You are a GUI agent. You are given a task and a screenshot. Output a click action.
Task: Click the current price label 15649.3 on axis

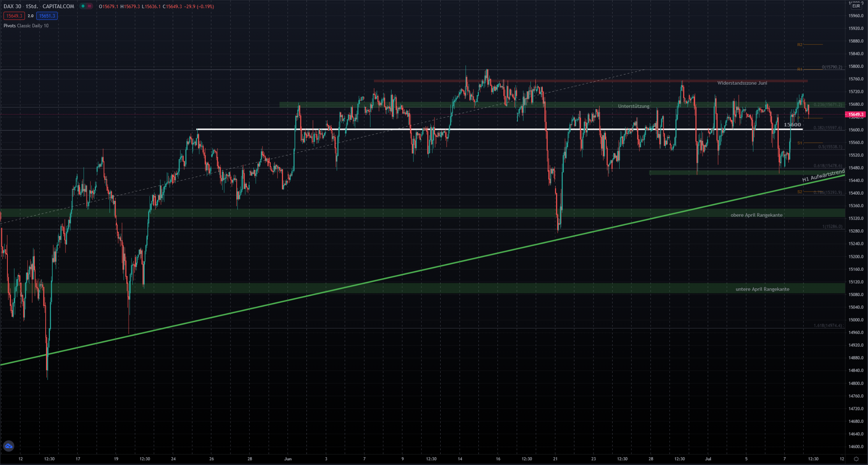click(856, 115)
